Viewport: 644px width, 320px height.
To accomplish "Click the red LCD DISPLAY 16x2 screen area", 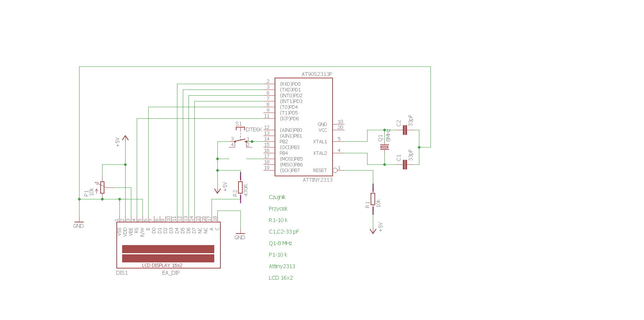I will coord(168,254).
